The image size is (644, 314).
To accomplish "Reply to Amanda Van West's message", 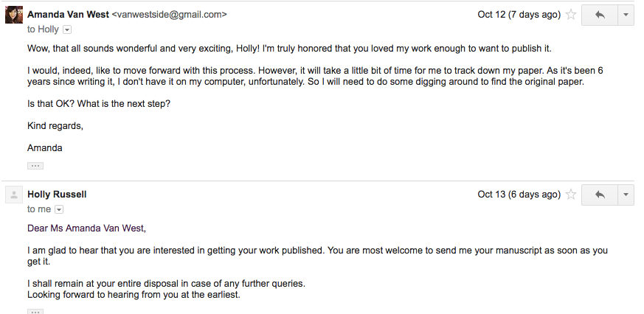I will pos(599,15).
